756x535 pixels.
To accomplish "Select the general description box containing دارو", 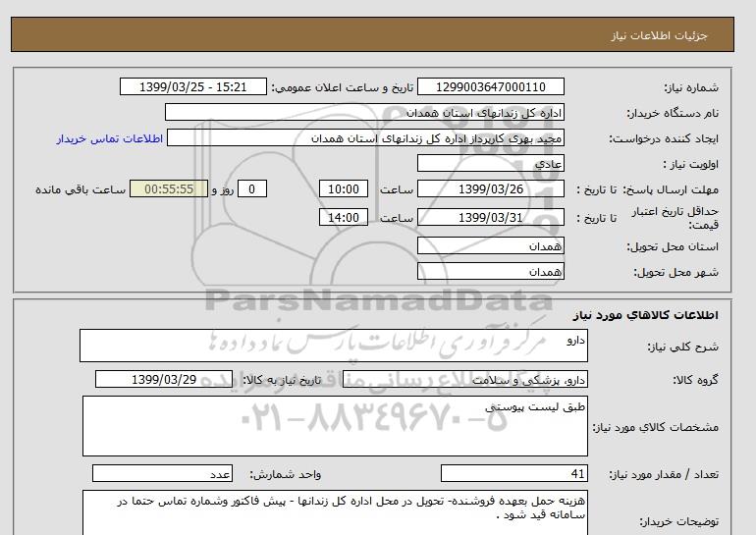I will click(334, 346).
